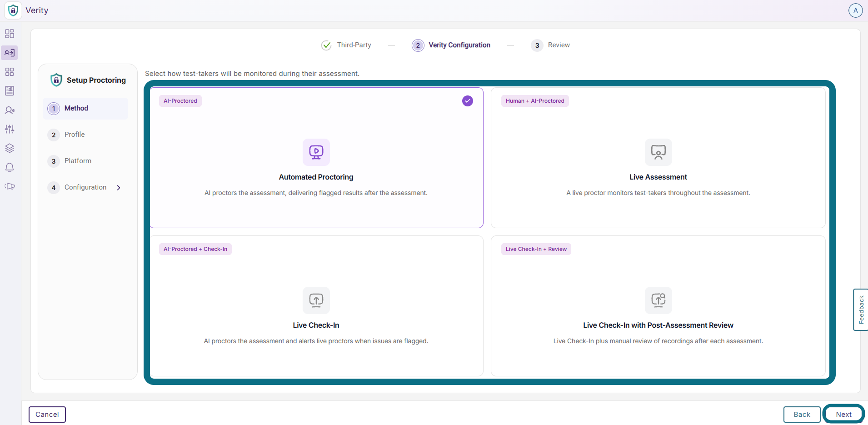Image resolution: width=868 pixels, height=425 pixels.
Task: Open the reports document sidebar icon
Action: click(10, 91)
